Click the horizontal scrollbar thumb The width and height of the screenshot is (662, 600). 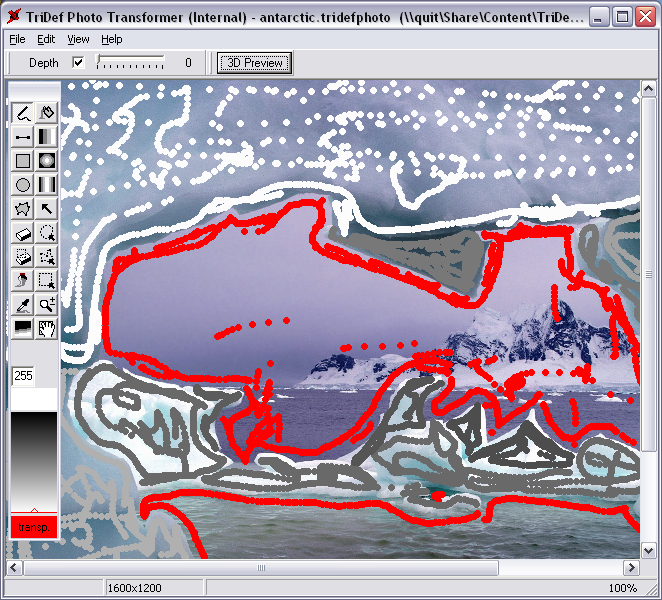click(261, 568)
